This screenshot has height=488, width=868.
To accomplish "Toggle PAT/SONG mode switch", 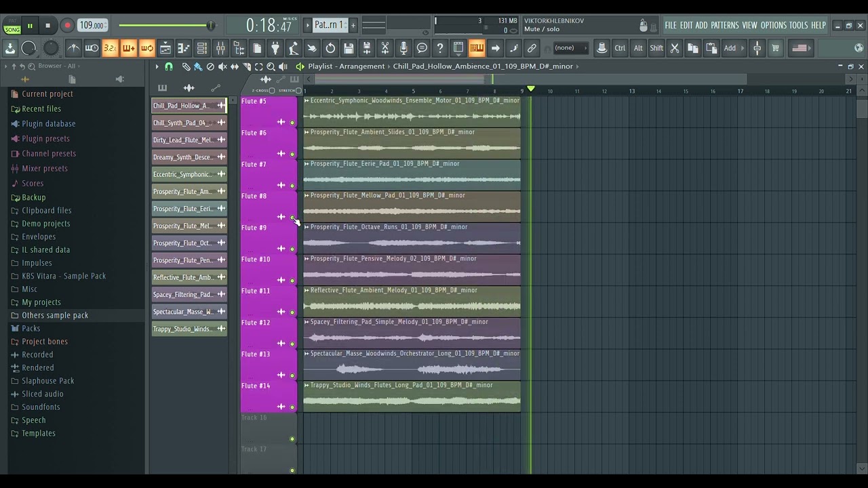I will point(12,26).
